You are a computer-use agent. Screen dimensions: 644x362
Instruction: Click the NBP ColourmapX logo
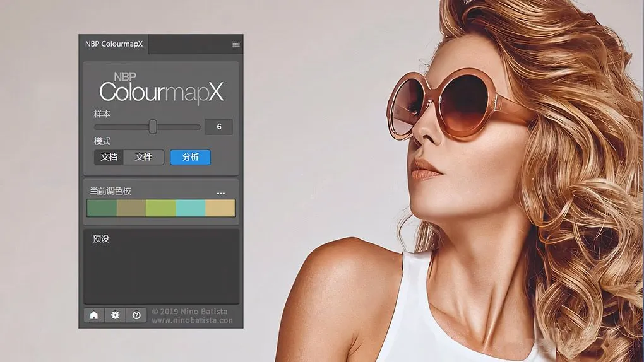[x=161, y=88]
